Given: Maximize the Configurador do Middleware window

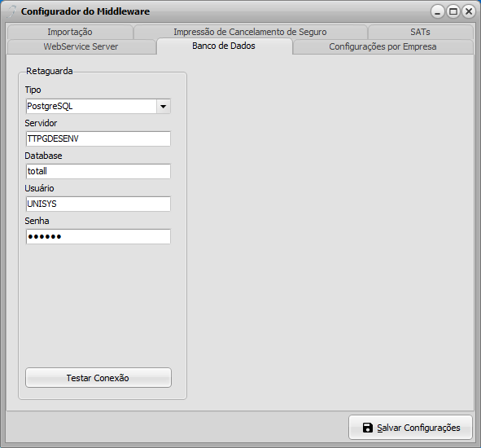Looking at the screenshot, I should tap(453, 11).
